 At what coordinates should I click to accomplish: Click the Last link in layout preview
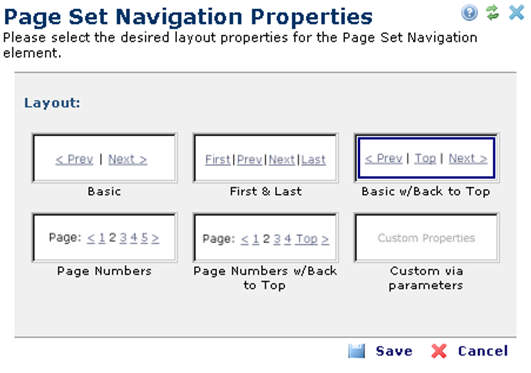pos(314,159)
